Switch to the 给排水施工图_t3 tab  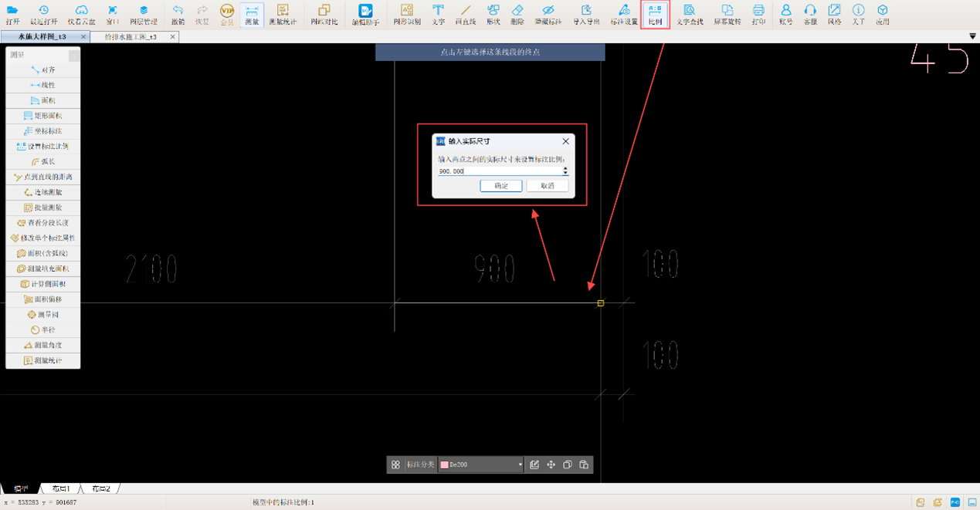point(131,36)
